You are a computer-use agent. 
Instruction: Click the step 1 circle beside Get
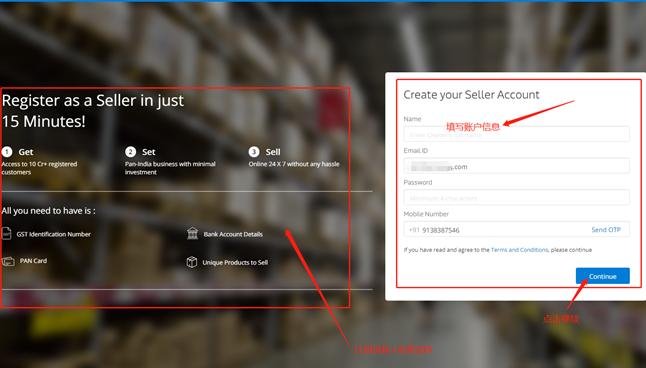click(7, 152)
